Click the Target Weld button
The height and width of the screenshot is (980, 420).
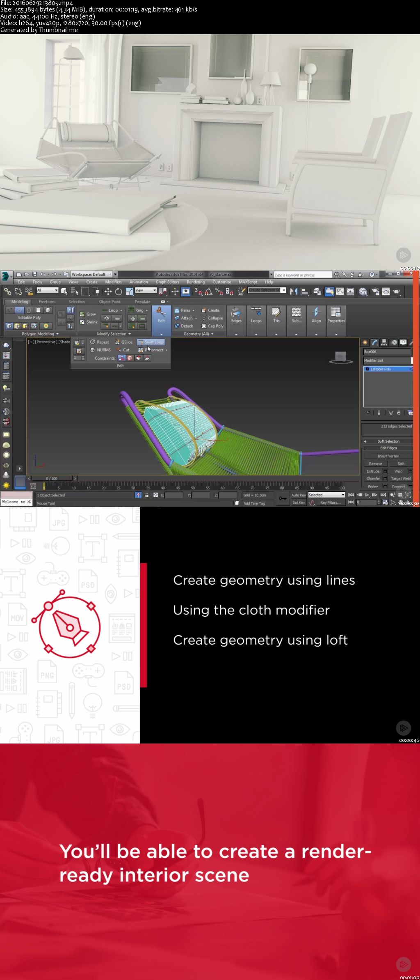pyautogui.click(x=401, y=478)
